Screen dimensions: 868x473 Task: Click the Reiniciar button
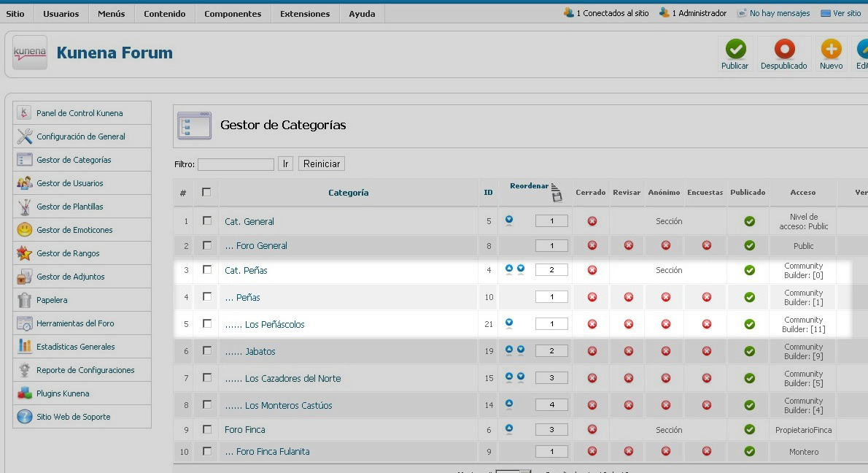[322, 164]
